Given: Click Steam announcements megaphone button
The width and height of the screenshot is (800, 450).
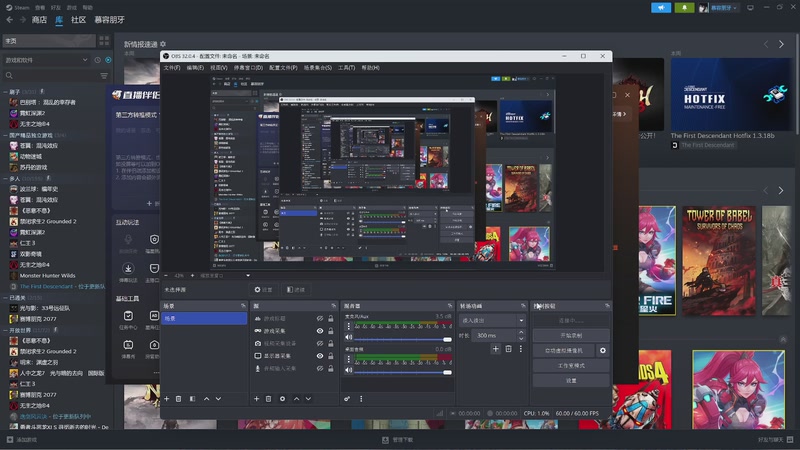Looking at the screenshot, I should (x=661, y=8).
